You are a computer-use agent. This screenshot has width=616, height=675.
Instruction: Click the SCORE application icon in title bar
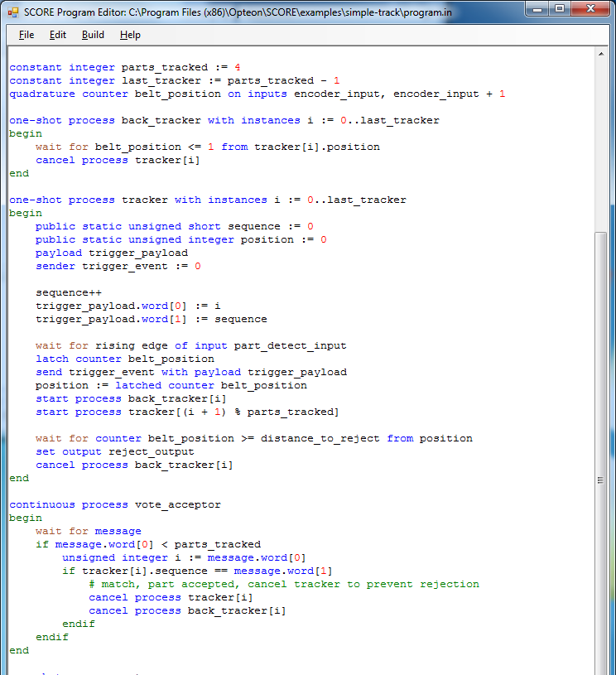12,12
